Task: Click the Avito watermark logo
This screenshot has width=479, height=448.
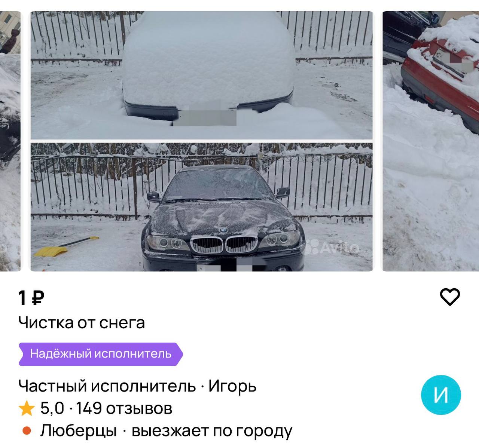Action: (x=332, y=247)
